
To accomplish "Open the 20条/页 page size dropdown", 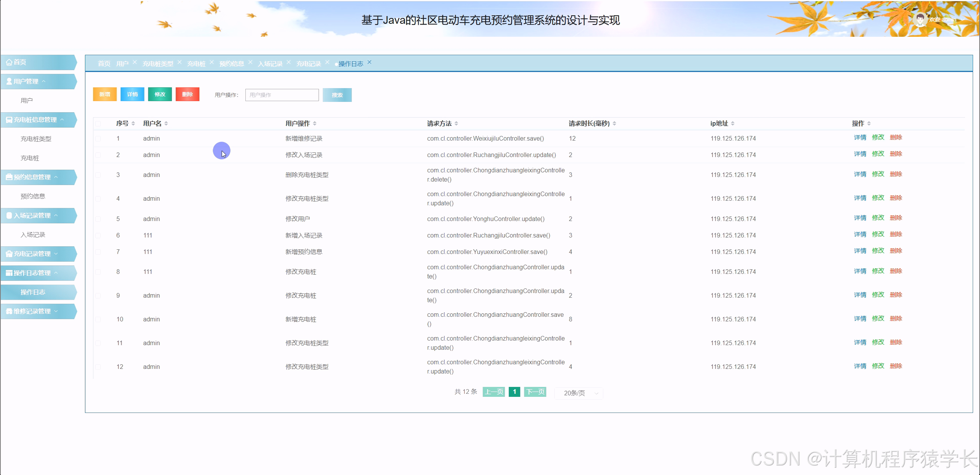I will (x=579, y=393).
